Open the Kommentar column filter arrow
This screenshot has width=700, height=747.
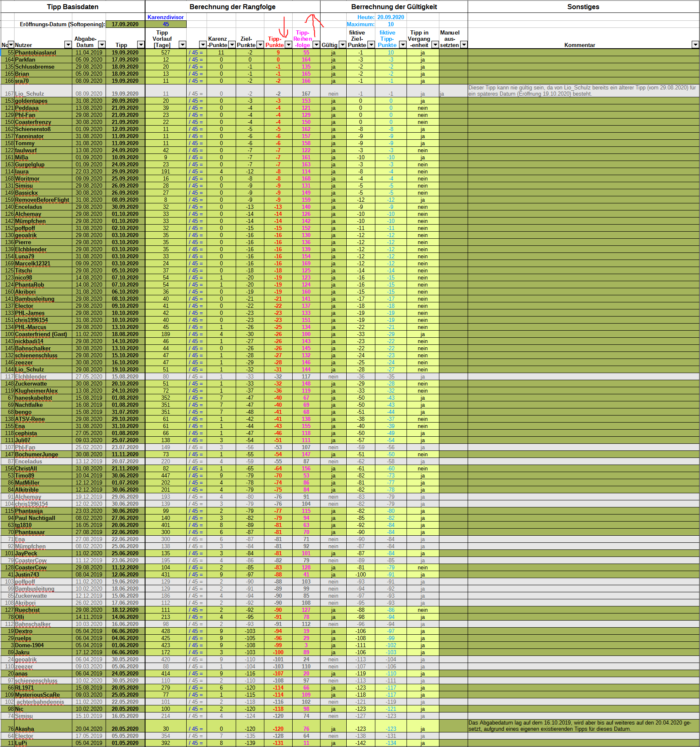click(695, 45)
